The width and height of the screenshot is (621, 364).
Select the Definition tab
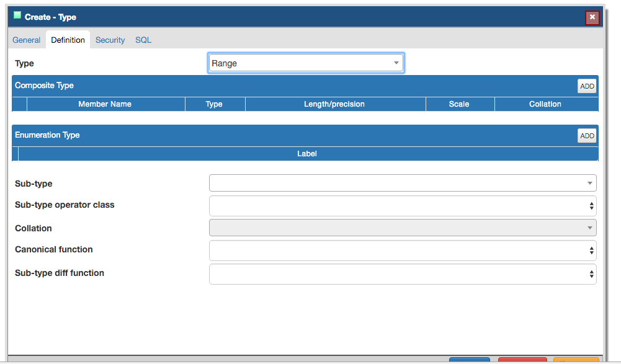pyautogui.click(x=68, y=40)
